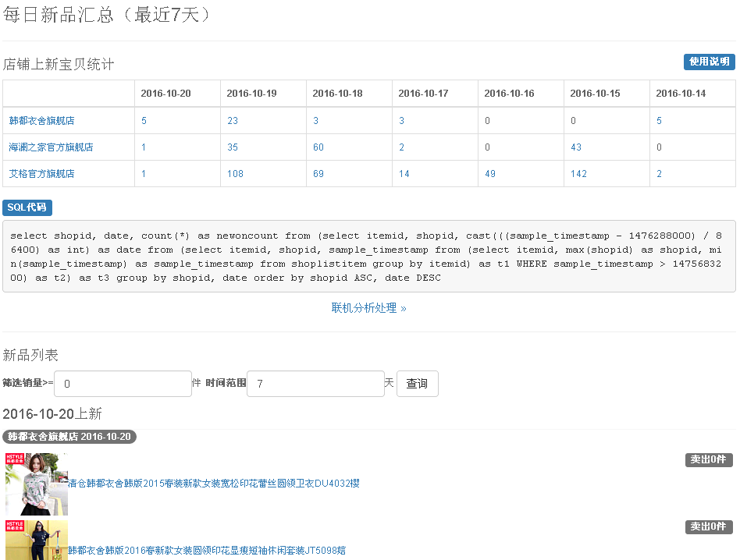Click 艾格 count 142 for 2016-10-15

[578, 173]
